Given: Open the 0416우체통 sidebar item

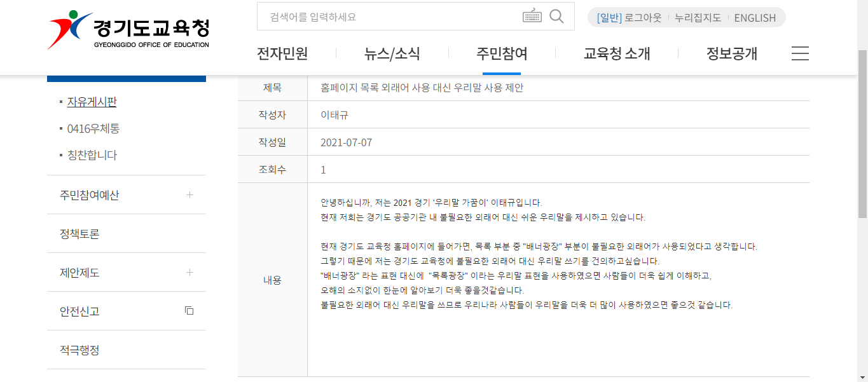Looking at the screenshot, I should pos(93,128).
